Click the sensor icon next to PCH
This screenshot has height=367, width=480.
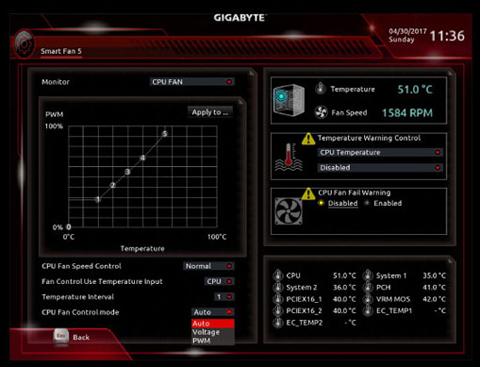pyautogui.click(x=367, y=287)
